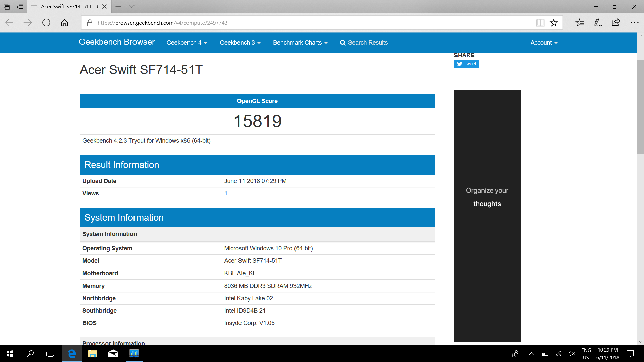Click the Organize your thoughts advertisement

[487, 216]
